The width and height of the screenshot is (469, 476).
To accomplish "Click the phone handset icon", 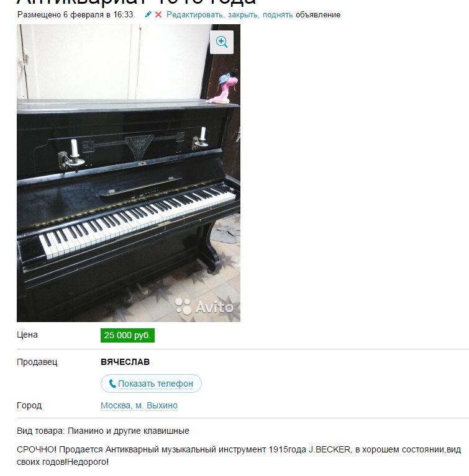I will (112, 384).
